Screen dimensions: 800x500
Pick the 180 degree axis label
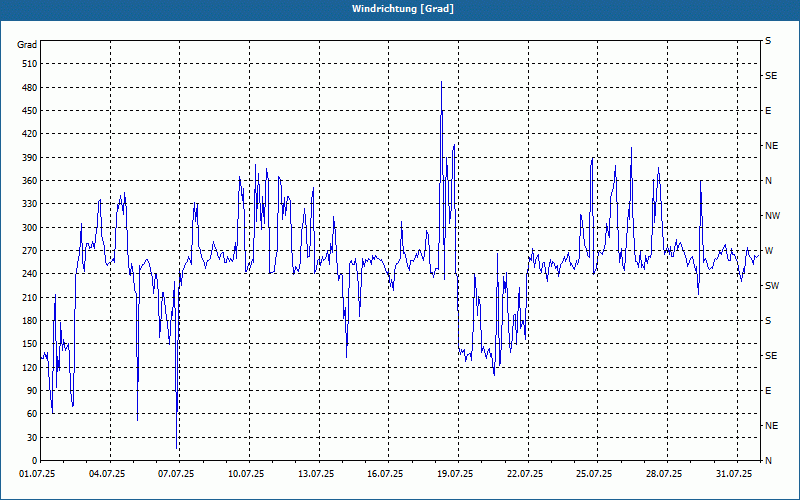30,320
